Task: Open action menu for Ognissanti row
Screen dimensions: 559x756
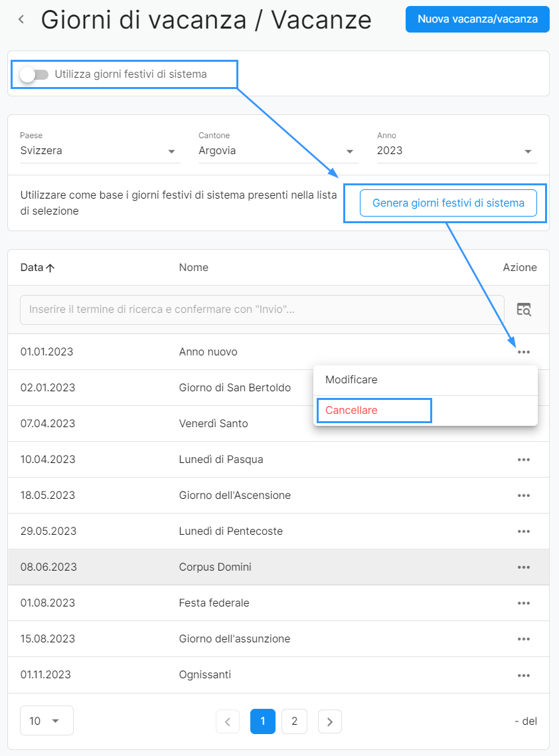Action: [524, 675]
